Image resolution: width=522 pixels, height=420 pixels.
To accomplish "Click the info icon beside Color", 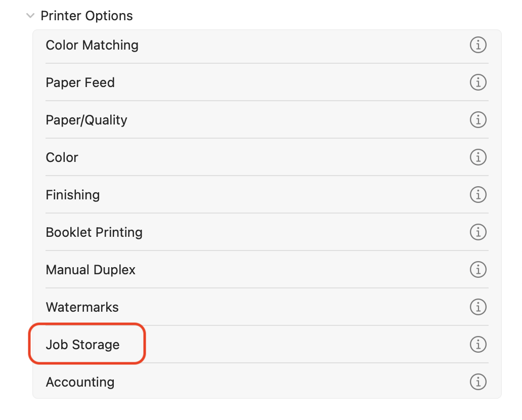I will coord(478,157).
